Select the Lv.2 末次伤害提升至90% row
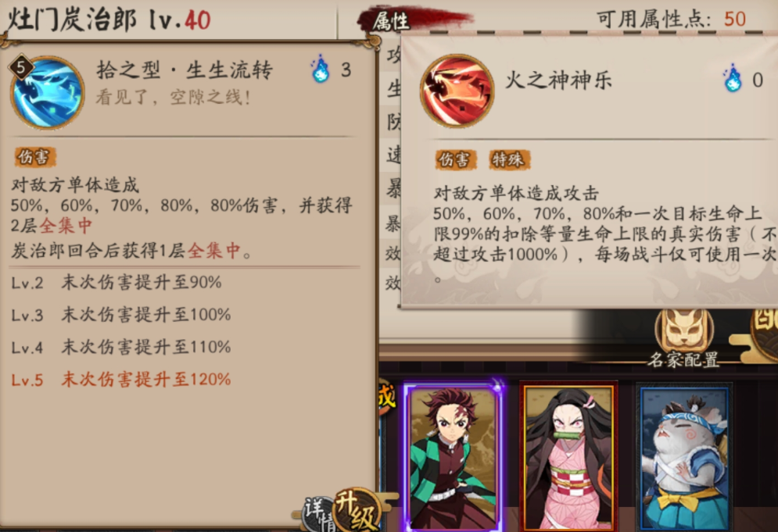This screenshot has height=532, width=778. (116, 283)
